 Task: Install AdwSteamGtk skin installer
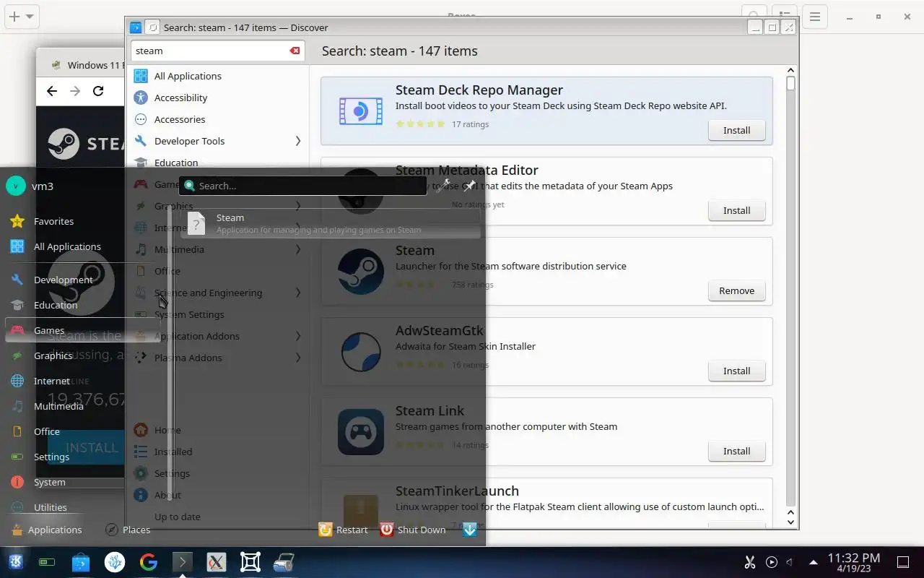click(x=736, y=371)
